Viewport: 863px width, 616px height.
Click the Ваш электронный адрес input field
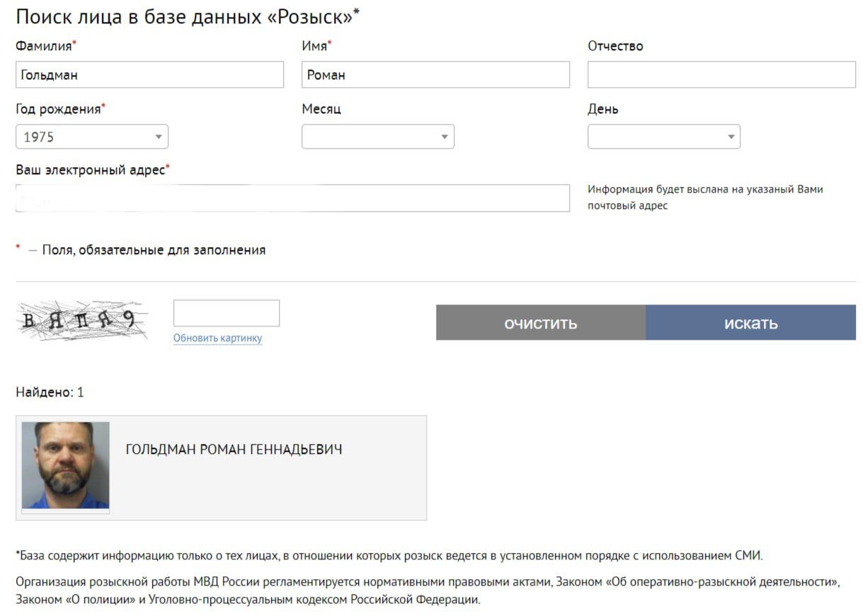tap(292, 198)
